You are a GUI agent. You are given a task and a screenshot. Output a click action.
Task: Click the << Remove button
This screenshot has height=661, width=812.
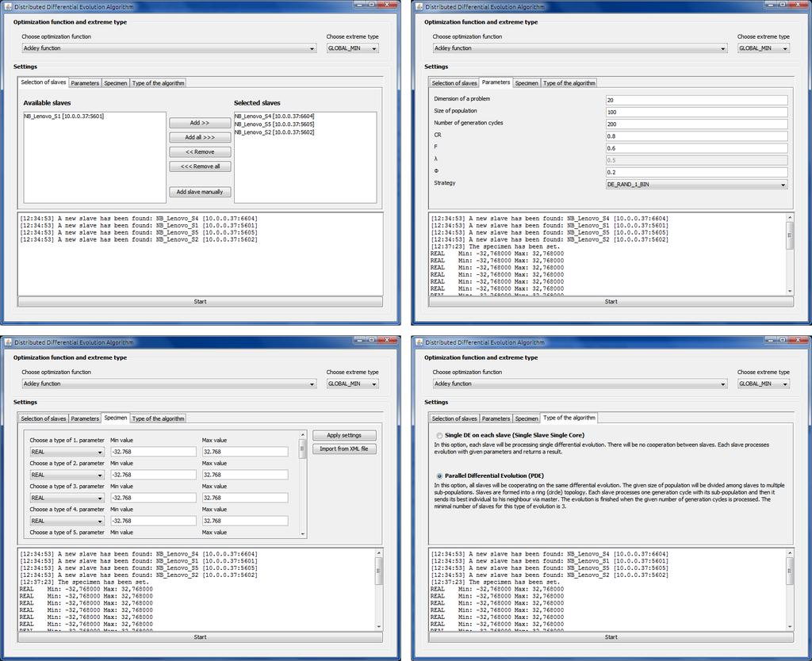tap(200, 151)
